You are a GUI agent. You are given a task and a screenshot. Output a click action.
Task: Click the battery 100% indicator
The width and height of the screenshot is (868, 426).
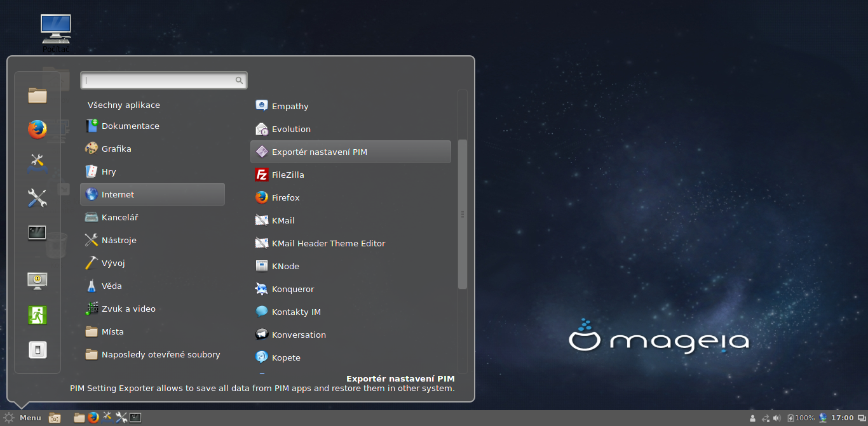801,418
